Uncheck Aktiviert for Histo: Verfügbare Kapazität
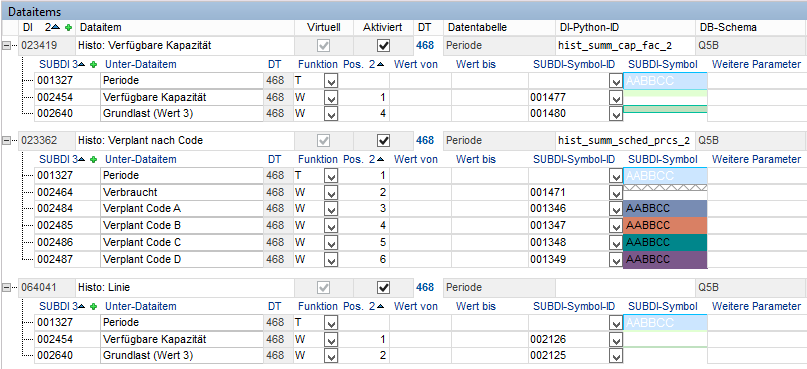807x369 pixels. [383, 46]
